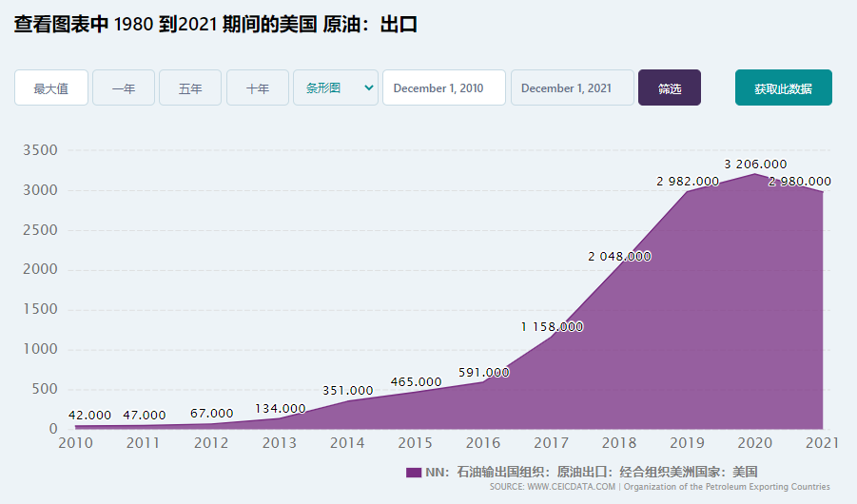Apply the 筛选 filter button
857x504 pixels.
pyautogui.click(x=670, y=87)
